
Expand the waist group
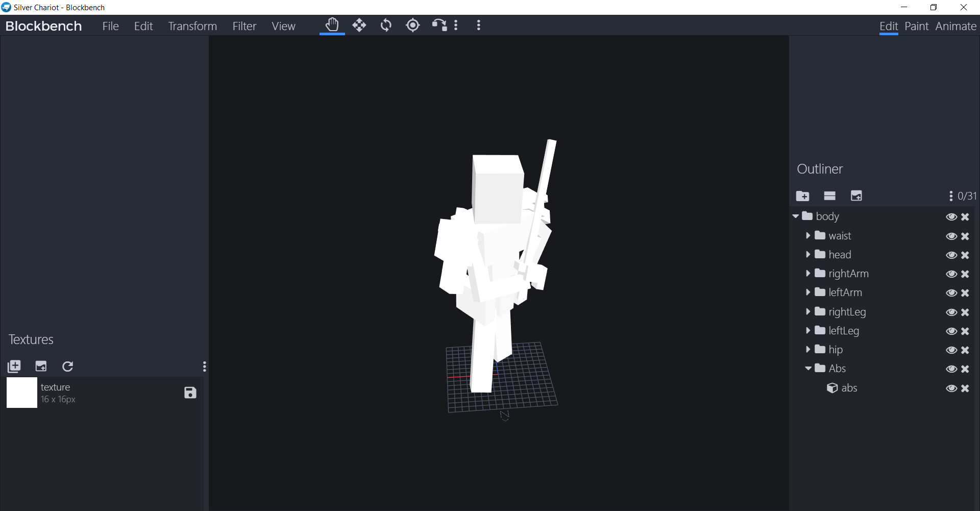[x=808, y=235]
